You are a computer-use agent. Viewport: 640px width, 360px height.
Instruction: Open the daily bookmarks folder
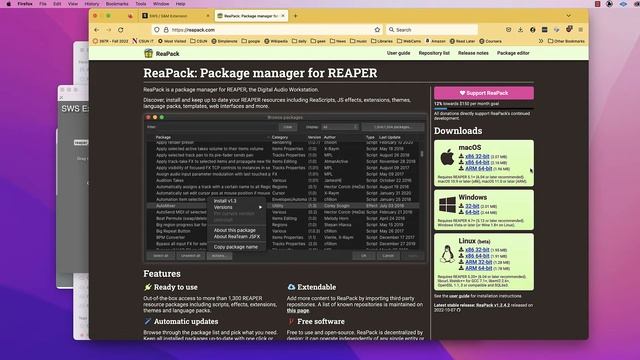tap(299, 41)
